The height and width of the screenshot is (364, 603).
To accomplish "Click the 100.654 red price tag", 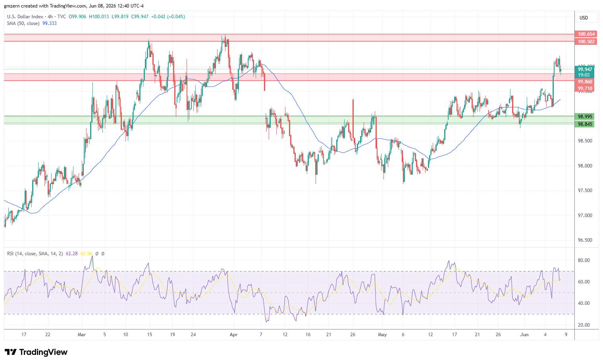I will point(586,34).
